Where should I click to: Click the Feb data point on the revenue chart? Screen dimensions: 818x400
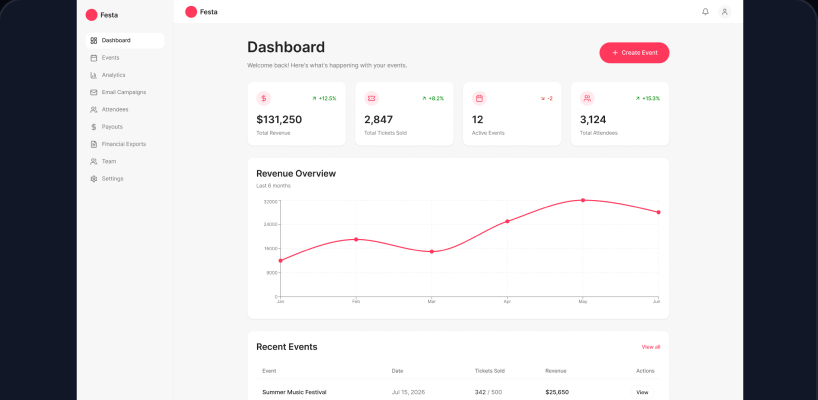click(356, 239)
